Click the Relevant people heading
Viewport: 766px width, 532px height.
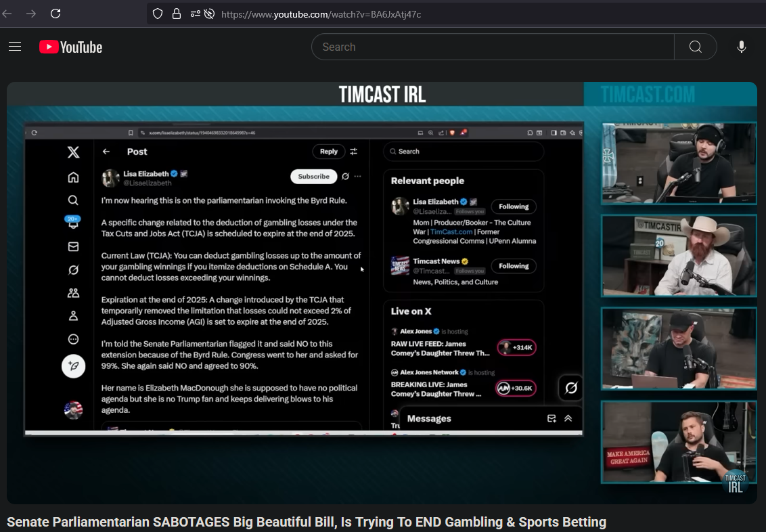(428, 181)
